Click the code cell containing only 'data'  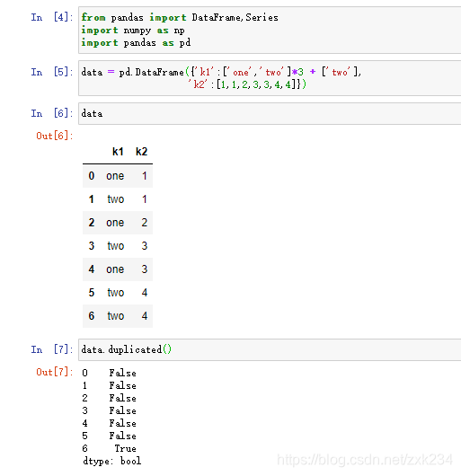(270, 113)
